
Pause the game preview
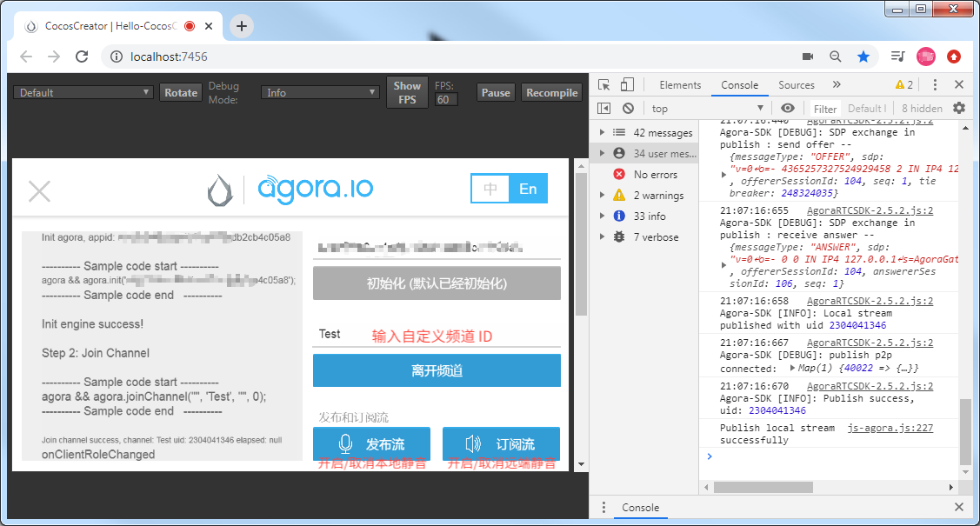(496, 92)
